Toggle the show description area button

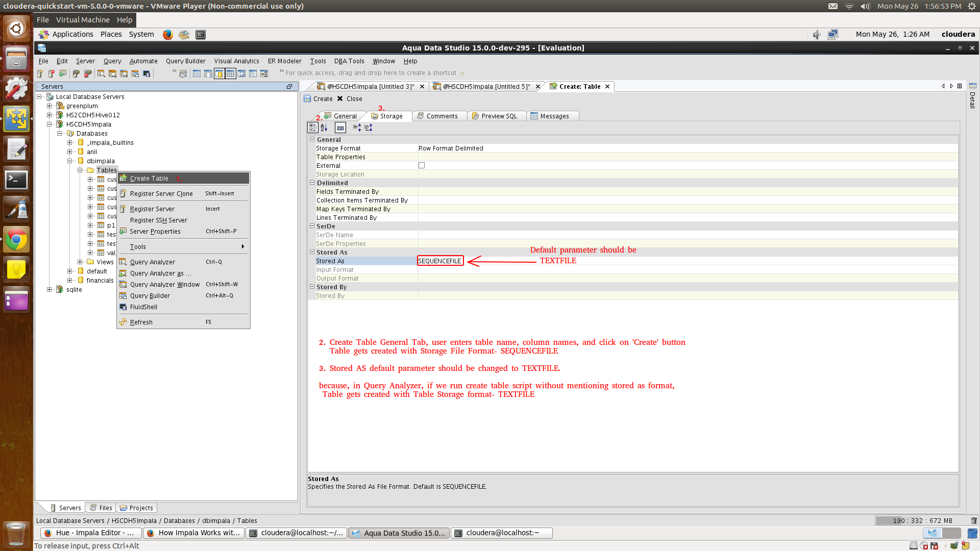pyautogui.click(x=340, y=128)
